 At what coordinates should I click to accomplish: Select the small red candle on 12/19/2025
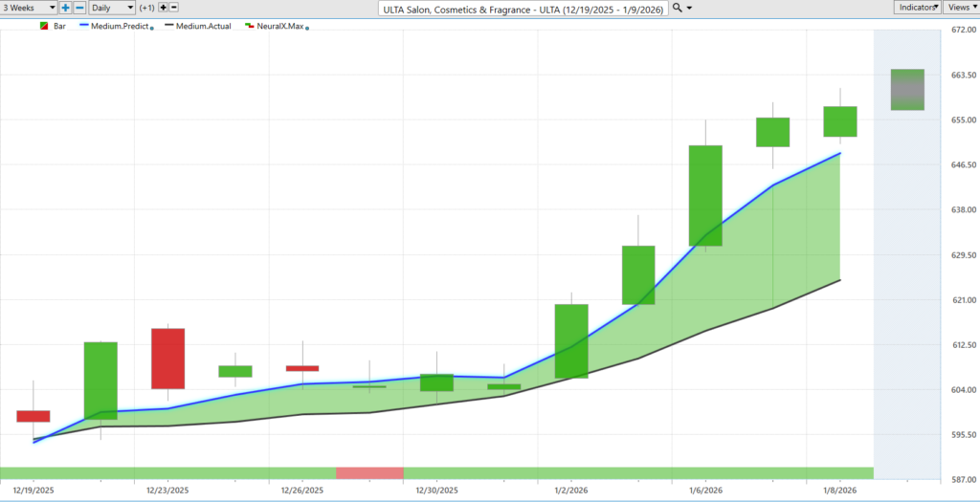[33, 417]
